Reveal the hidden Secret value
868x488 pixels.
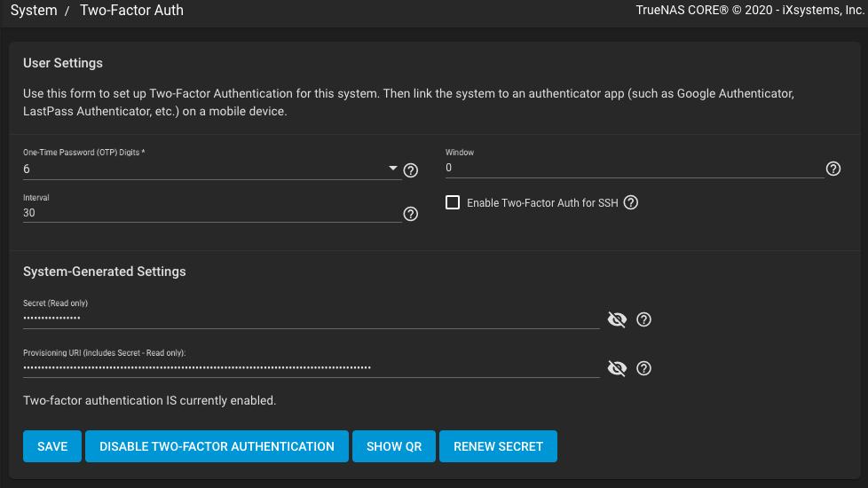617,319
